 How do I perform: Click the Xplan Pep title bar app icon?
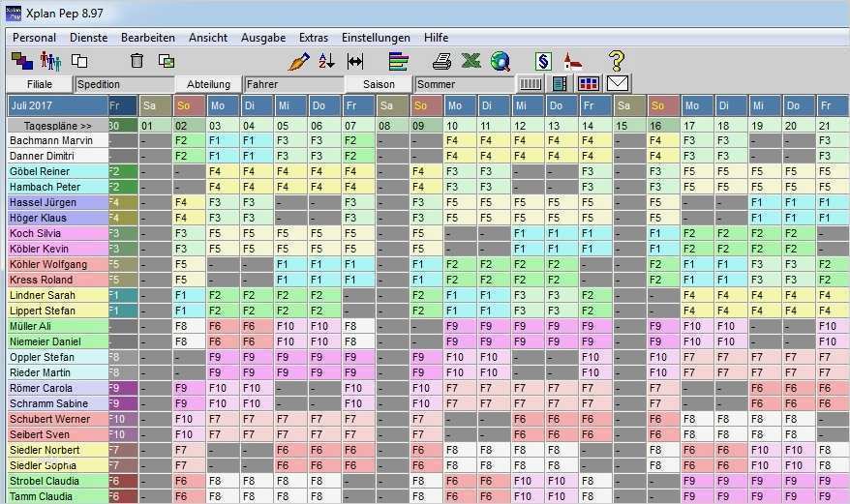tap(13, 13)
